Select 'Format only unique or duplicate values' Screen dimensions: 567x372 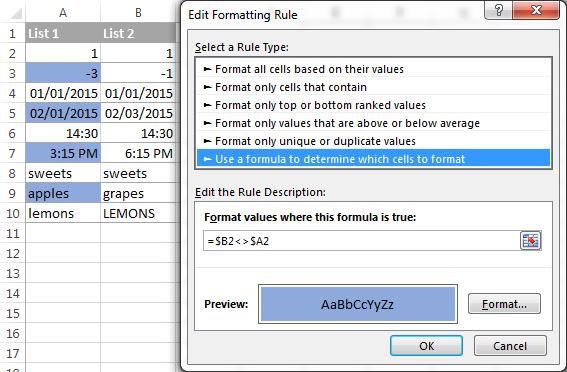coord(373,141)
